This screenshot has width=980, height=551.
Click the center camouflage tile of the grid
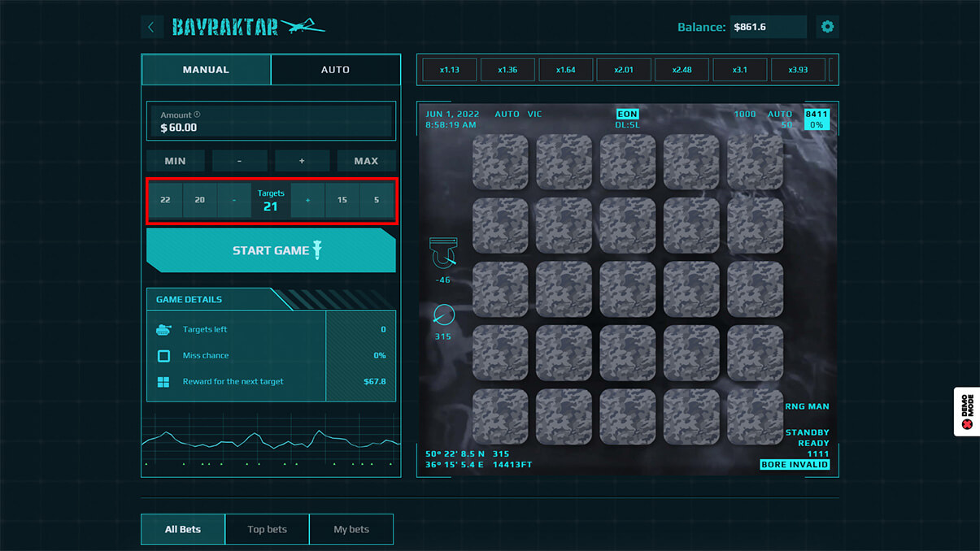point(628,289)
